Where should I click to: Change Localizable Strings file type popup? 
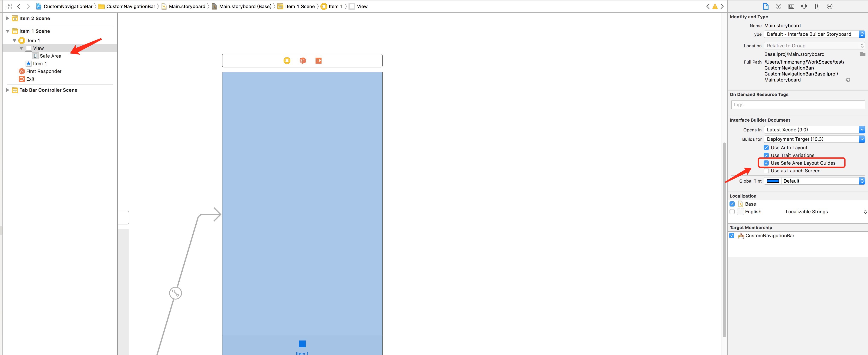click(x=826, y=212)
